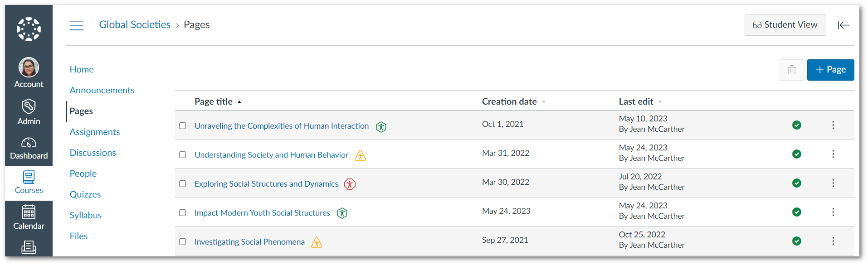Click accessibility icon for Exploring Social Structures
Viewport: 868px width, 265px height.
tap(350, 184)
